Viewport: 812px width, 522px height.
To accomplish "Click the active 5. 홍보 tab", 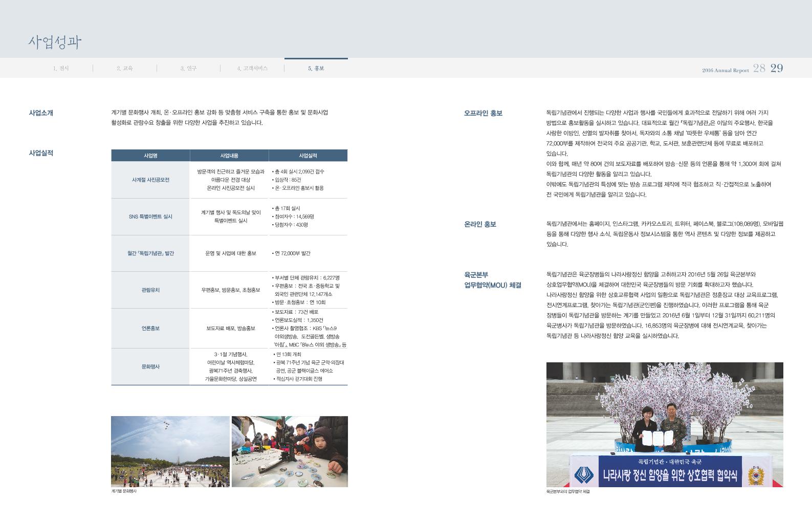I will (316, 68).
